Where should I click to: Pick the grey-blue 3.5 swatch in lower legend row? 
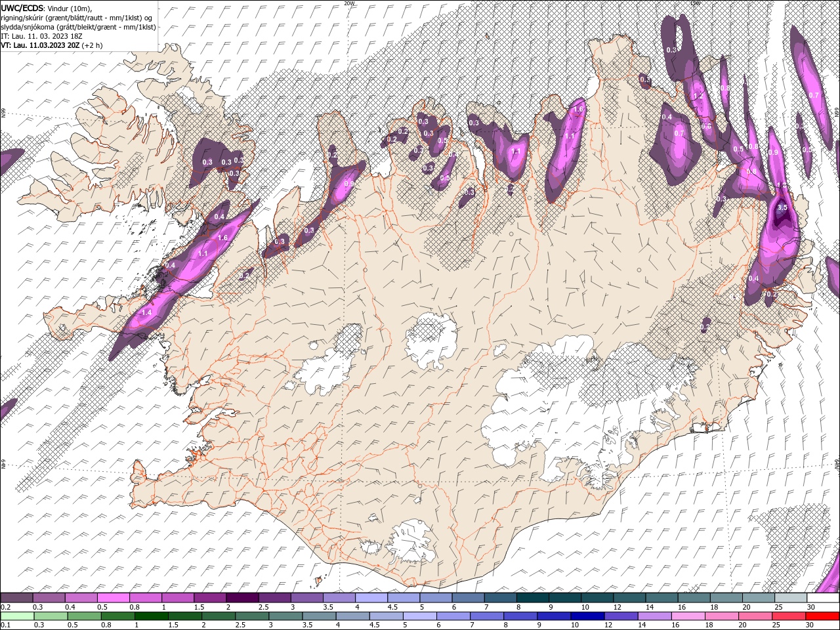(x=319, y=616)
